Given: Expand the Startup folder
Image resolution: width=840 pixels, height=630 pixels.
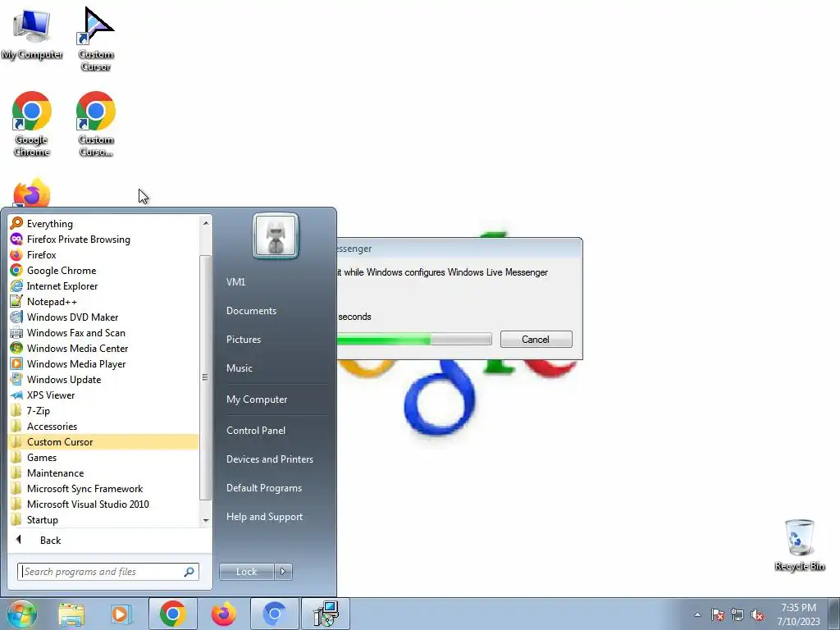Looking at the screenshot, I should click(x=104, y=519).
